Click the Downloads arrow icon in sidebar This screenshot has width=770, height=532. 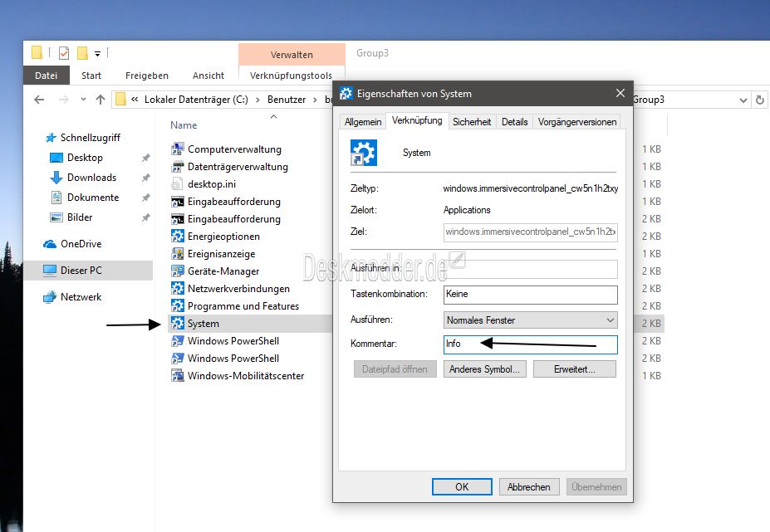(x=56, y=178)
